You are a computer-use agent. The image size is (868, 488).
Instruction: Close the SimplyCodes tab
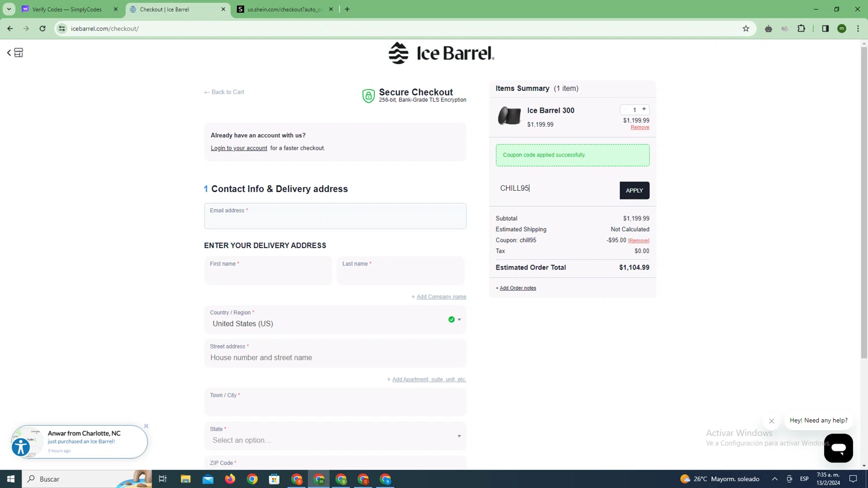pyautogui.click(x=115, y=9)
